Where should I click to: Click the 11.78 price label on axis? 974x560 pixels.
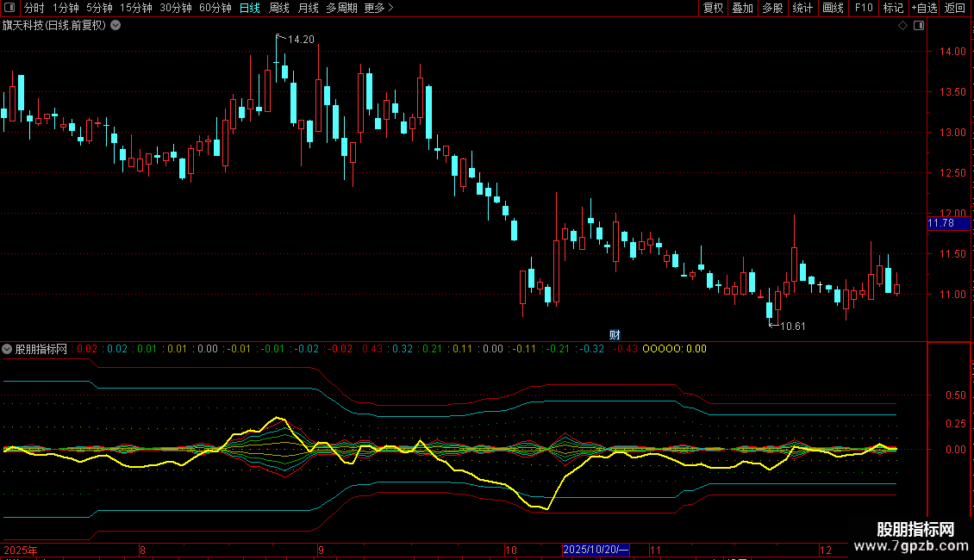coord(940,223)
